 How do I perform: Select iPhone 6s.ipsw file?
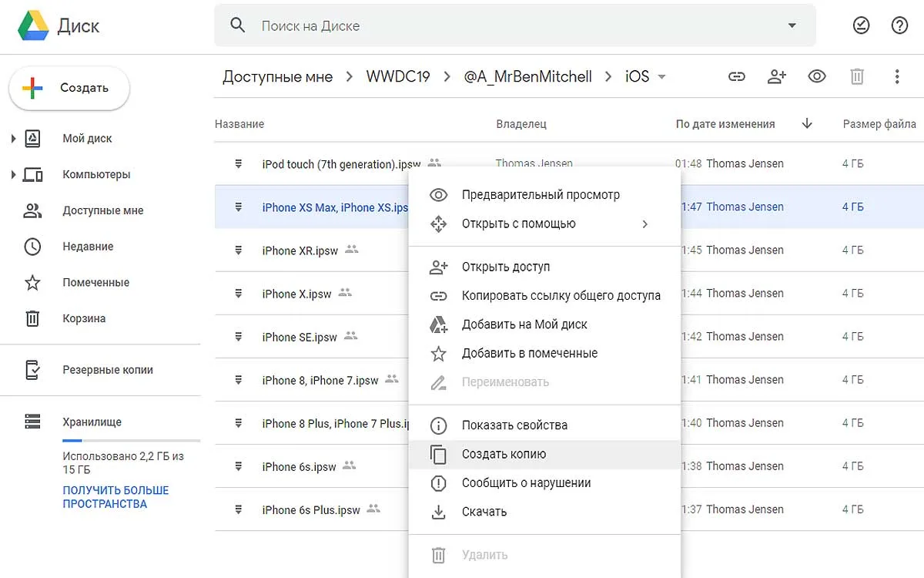[x=299, y=466]
